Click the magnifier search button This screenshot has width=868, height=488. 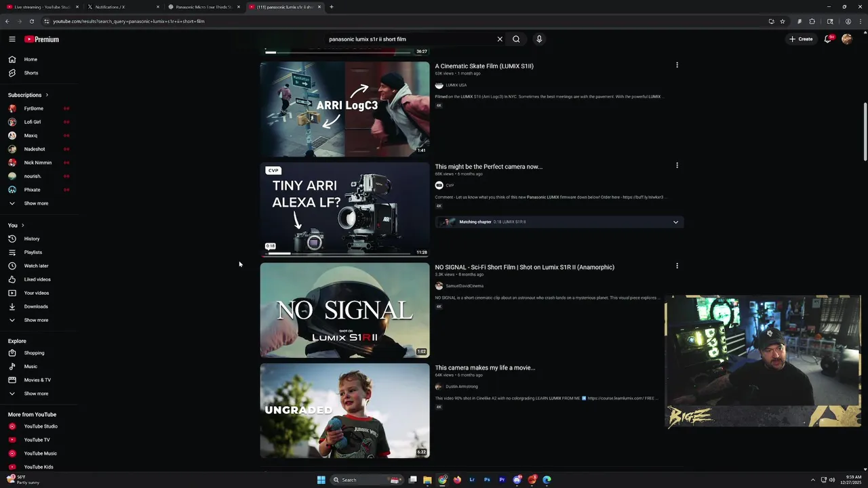pos(516,39)
